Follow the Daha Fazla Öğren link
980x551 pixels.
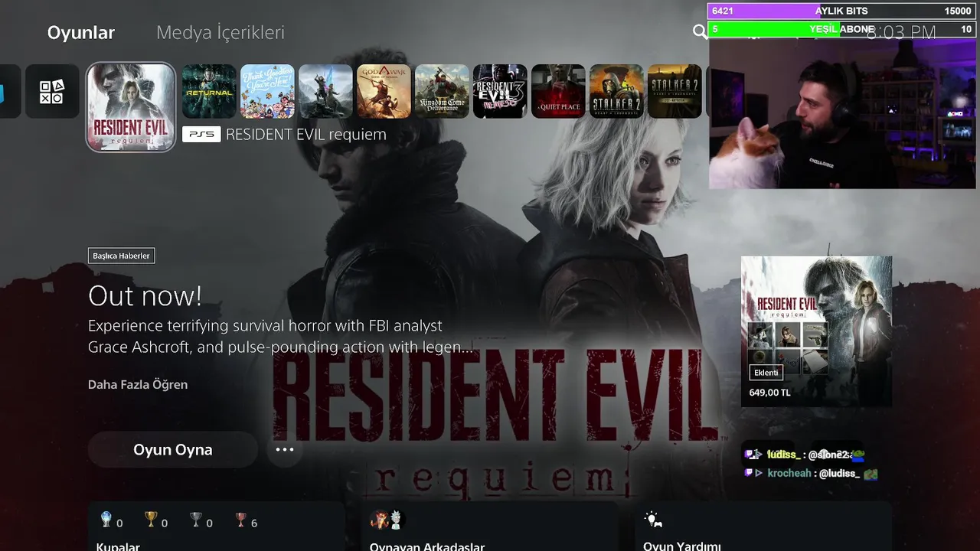point(138,384)
